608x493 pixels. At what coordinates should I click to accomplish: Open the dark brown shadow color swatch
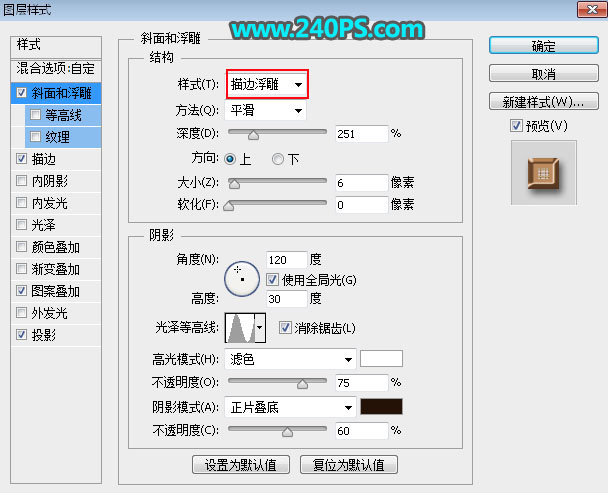[x=381, y=407]
